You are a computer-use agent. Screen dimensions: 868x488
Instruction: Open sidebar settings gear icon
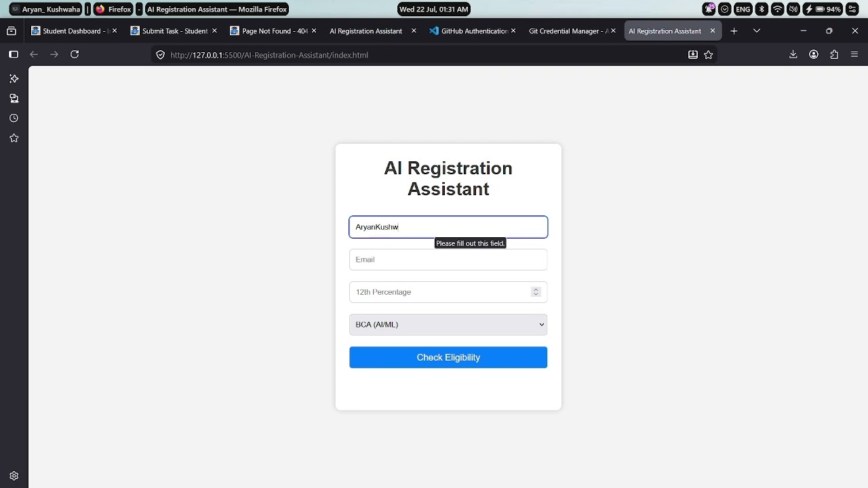point(14,476)
